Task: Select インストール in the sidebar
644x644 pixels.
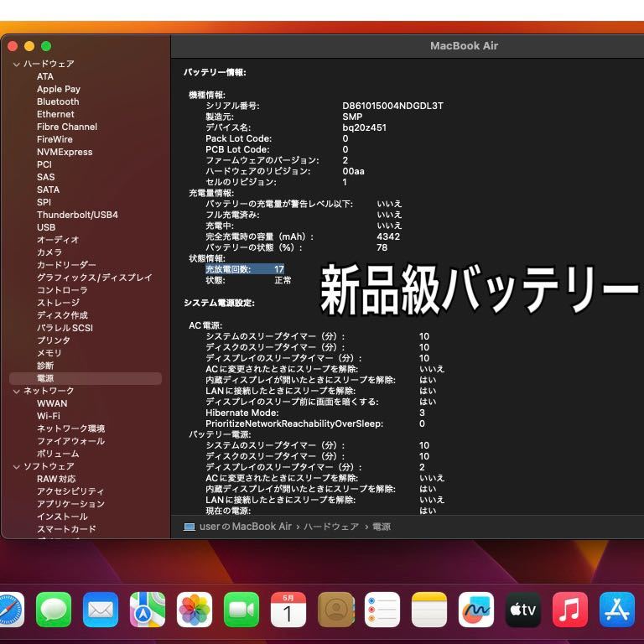Action: (x=62, y=517)
